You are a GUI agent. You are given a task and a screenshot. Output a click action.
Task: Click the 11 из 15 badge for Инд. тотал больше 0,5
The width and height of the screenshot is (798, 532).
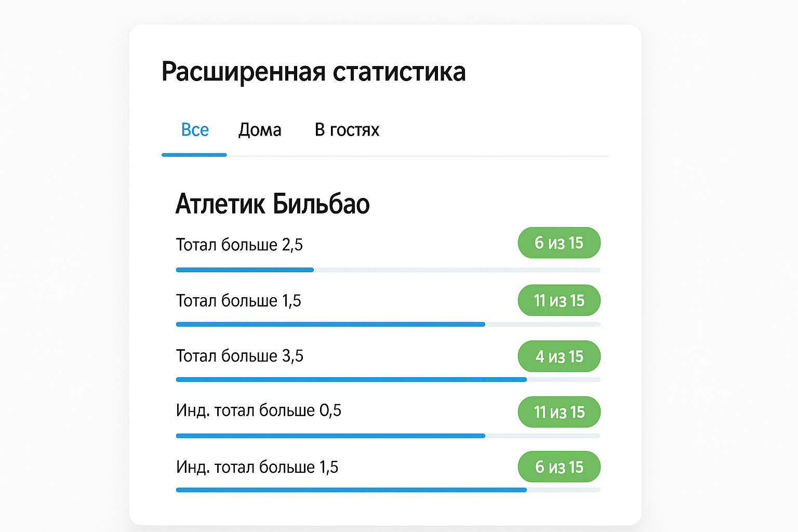[x=559, y=412]
